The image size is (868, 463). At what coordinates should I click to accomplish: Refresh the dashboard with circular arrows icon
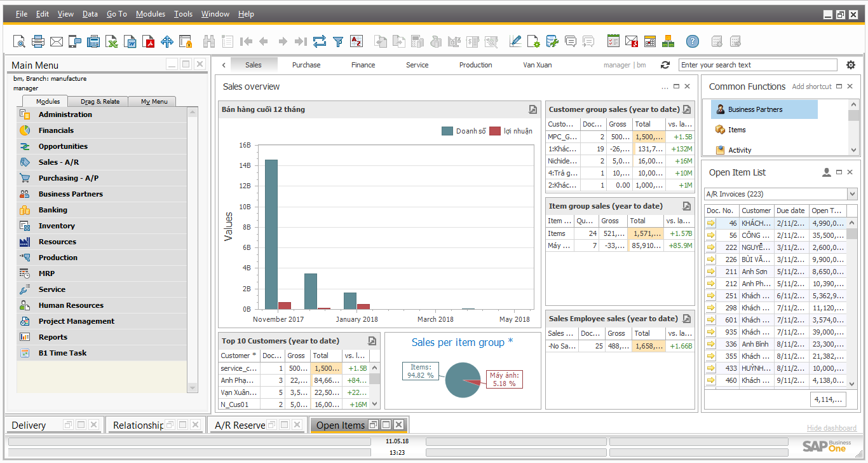click(665, 65)
